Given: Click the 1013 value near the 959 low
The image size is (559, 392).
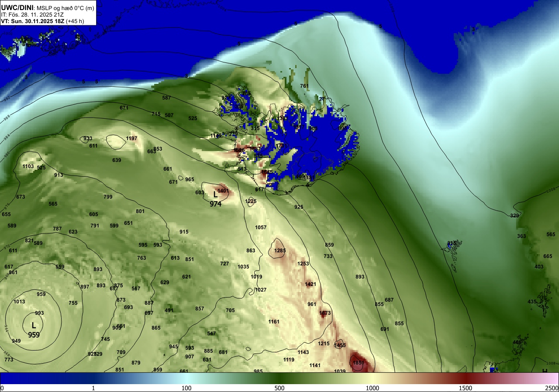Looking at the screenshot, I should tap(19, 302).
